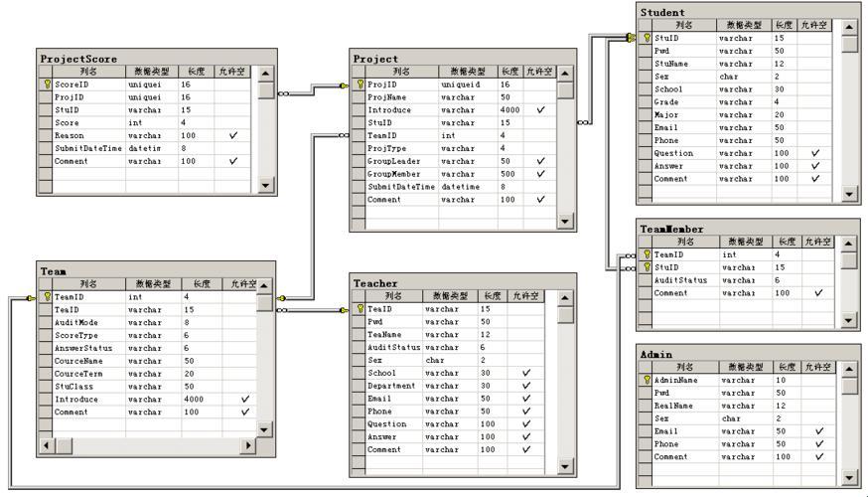Toggle allow-null check for GroupMember in Project
Viewport: 868px width, 497px height.
pyautogui.click(x=540, y=173)
